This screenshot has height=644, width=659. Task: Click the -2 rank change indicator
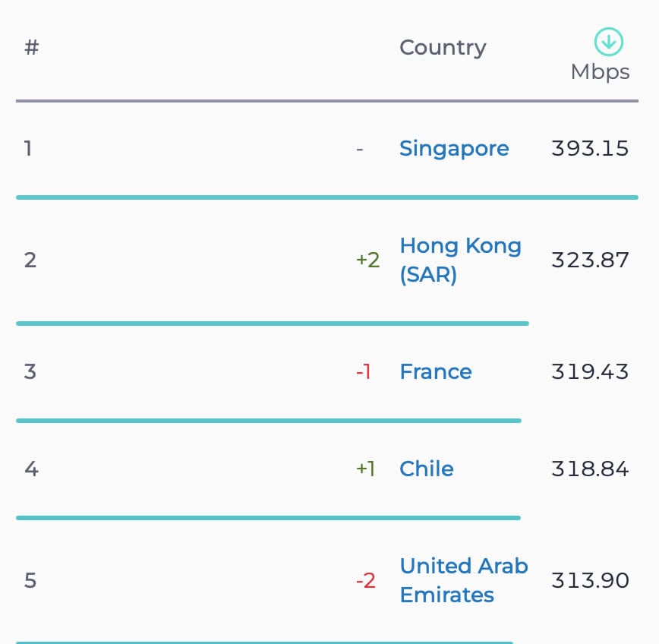click(366, 580)
